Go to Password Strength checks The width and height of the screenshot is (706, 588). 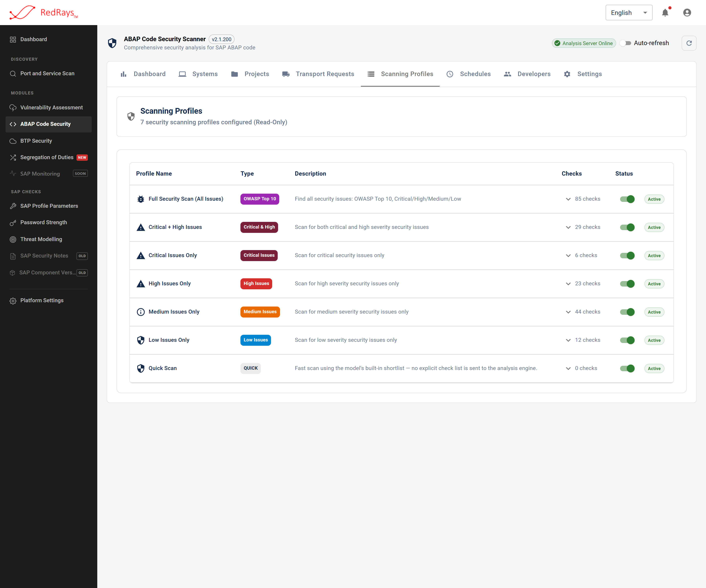(49, 223)
